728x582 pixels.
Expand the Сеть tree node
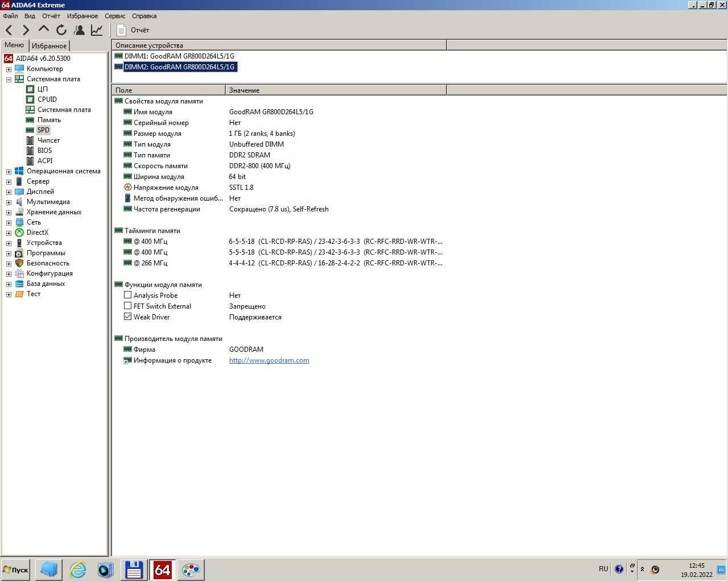9,223
